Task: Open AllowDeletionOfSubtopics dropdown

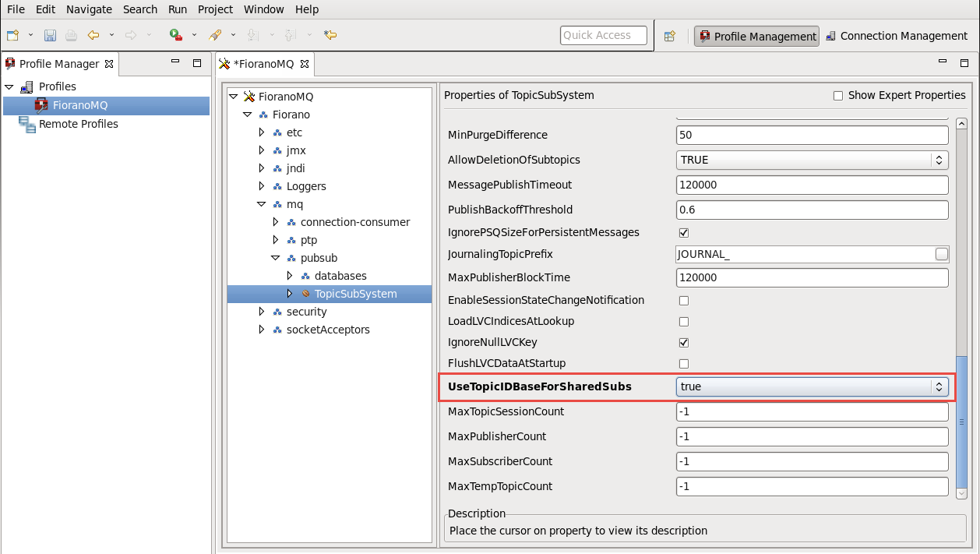Action: click(x=812, y=160)
